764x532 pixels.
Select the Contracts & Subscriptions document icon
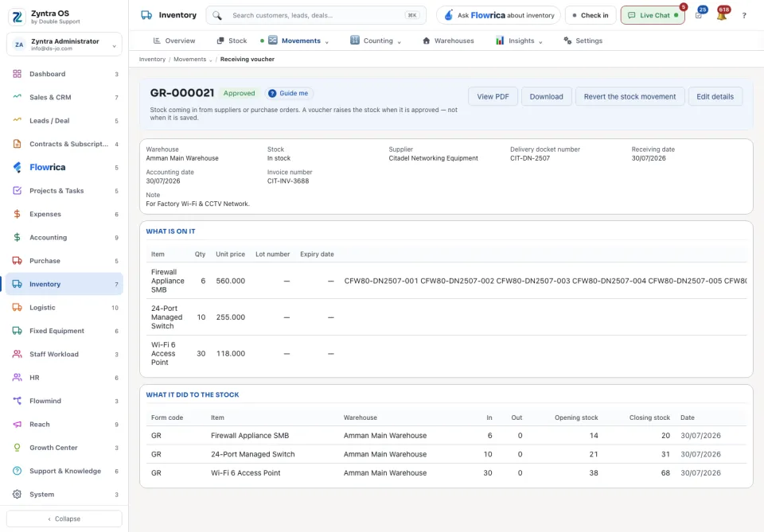(x=17, y=144)
